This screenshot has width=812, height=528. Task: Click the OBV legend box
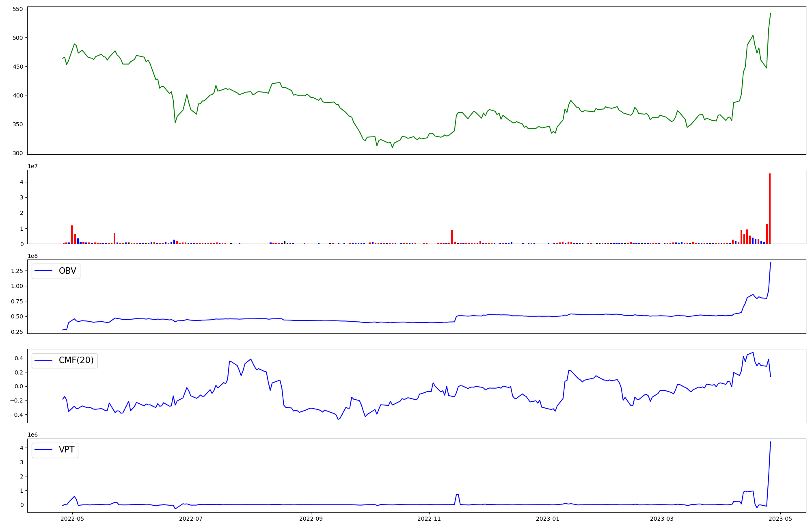pyautogui.click(x=56, y=271)
